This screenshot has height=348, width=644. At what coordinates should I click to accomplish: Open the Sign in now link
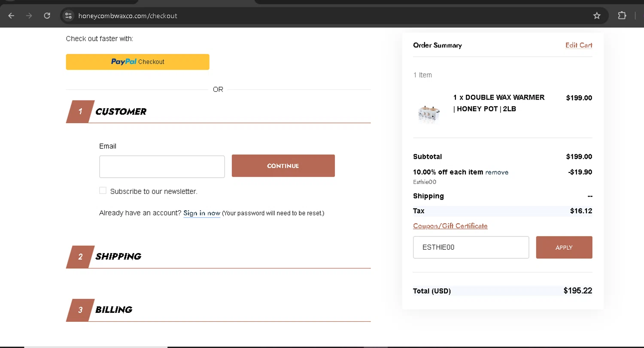[x=202, y=213]
